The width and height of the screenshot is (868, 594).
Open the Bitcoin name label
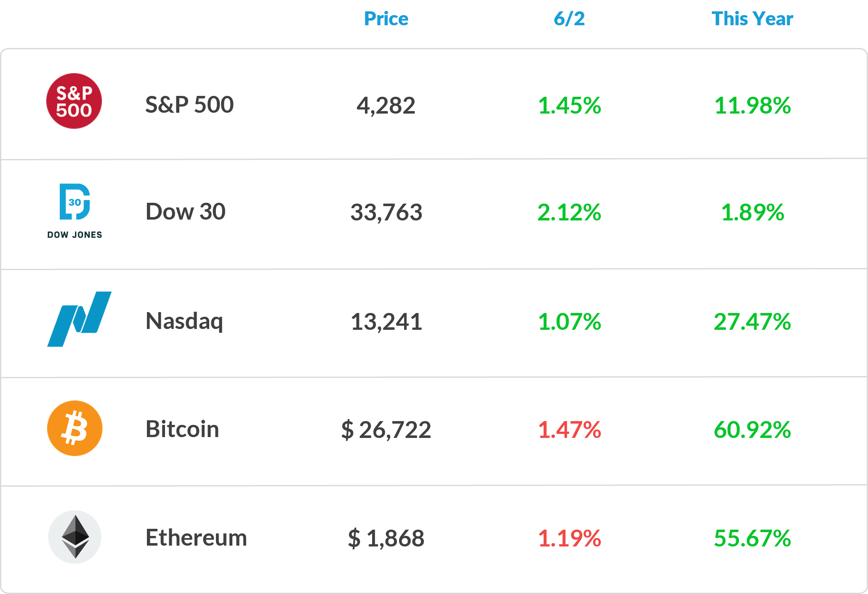(182, 429)
